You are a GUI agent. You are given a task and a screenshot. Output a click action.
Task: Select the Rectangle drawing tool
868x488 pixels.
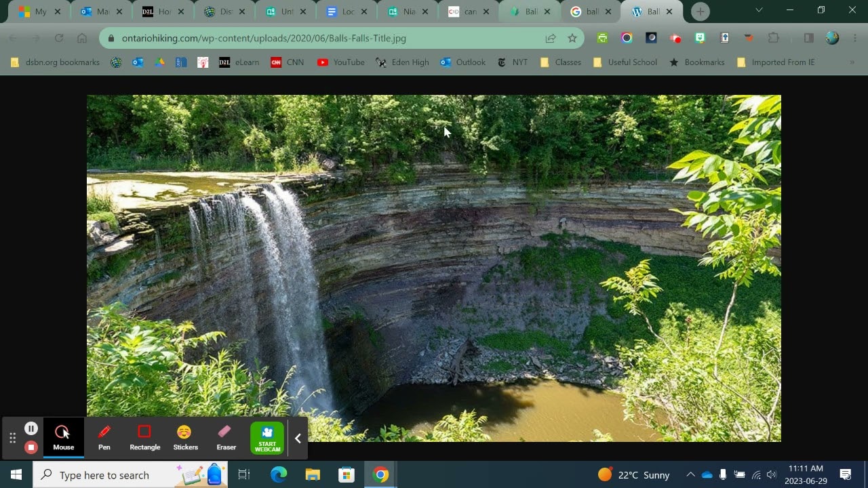point(144,437)
